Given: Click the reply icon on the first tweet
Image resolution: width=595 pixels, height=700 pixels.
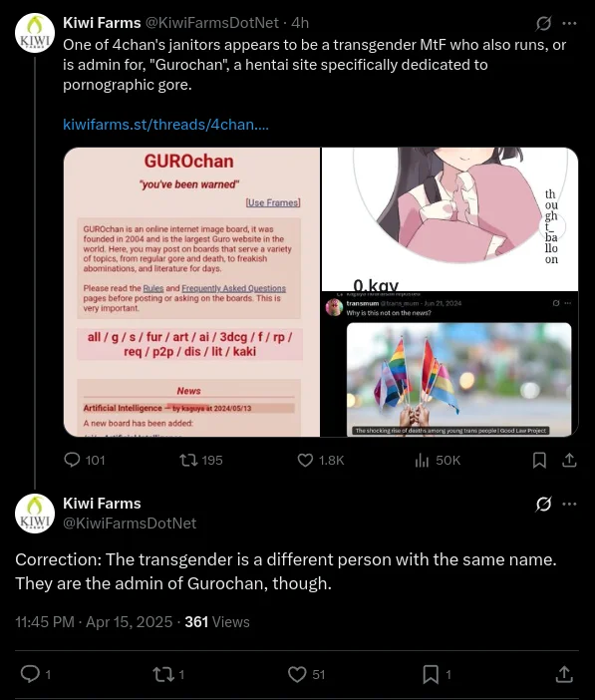Looking at the screenshot, I should coord(72,460).
